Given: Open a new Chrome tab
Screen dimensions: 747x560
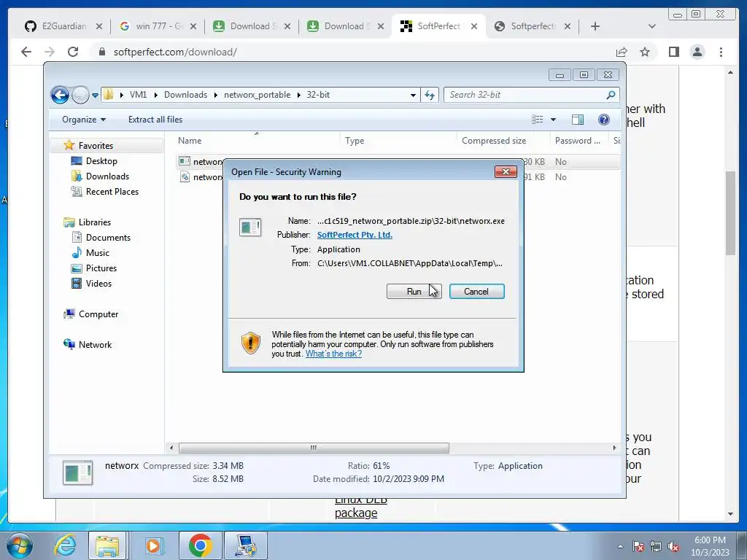Looking at the screenshot, I should (x=595, y=26).
